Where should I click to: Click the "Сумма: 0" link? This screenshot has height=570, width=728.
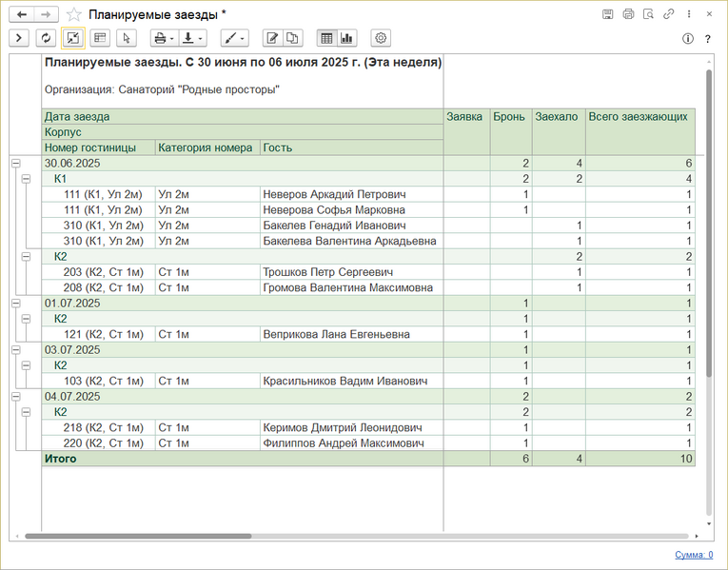(x=694, y=555)
